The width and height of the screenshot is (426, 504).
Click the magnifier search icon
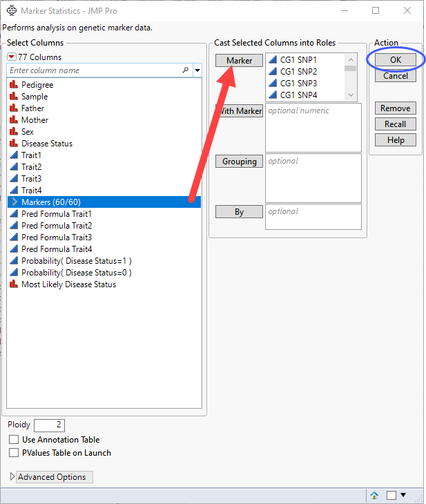coord(186,70)
